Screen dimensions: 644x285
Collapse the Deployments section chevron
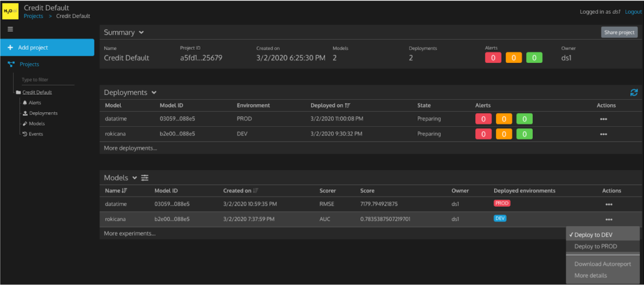pos(154,92)
